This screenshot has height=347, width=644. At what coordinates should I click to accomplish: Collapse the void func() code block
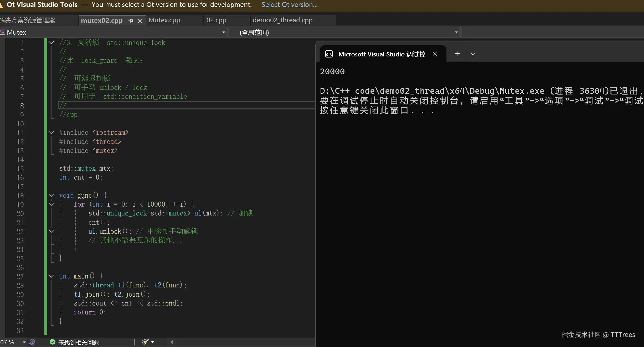[51, 195]
